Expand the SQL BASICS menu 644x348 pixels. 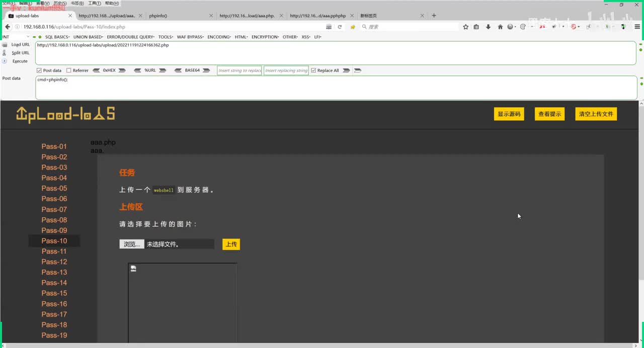click(57, 37)
